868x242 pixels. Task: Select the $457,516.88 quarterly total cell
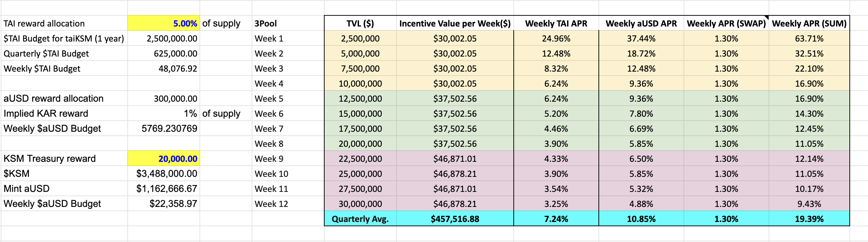(455, 219)
